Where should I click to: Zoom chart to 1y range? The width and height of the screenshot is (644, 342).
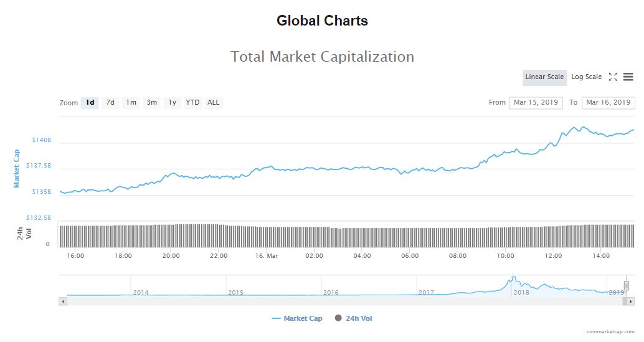(172, 103)
